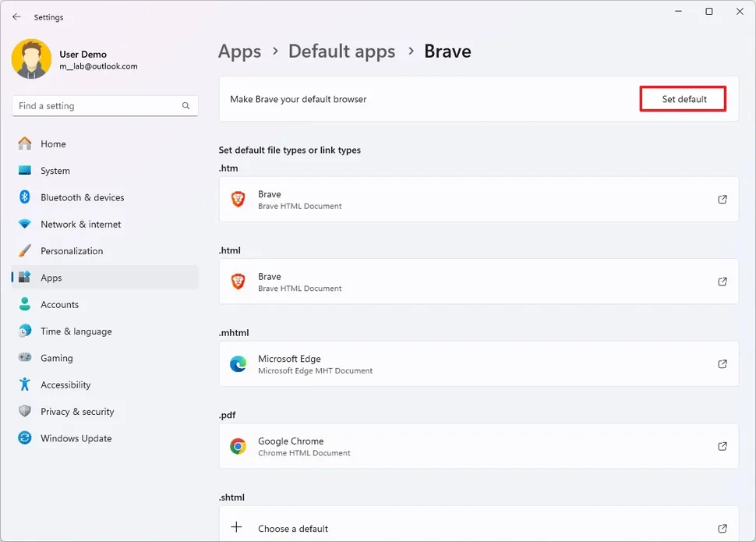Click the Set default button
The image size is (756, 542).
(x=684, y=99)
